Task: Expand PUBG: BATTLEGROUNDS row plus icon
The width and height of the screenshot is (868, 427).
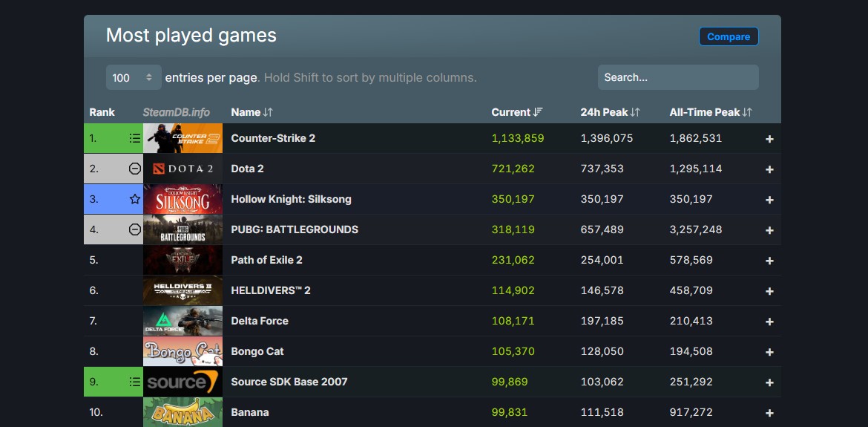Action: tap(769, 230)
